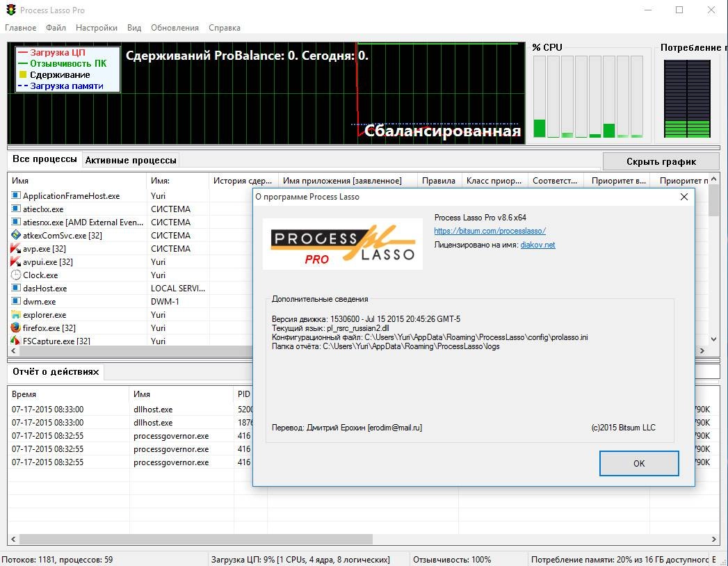Screen dimensions: 728x566
Task: Click log pane left scroll arrow
Action: [13, 539]
